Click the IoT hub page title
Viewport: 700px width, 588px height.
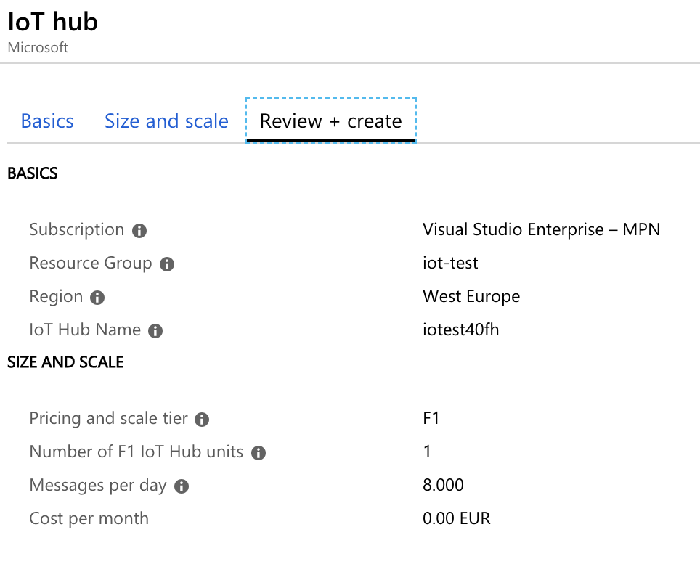[x=53, y=22]
